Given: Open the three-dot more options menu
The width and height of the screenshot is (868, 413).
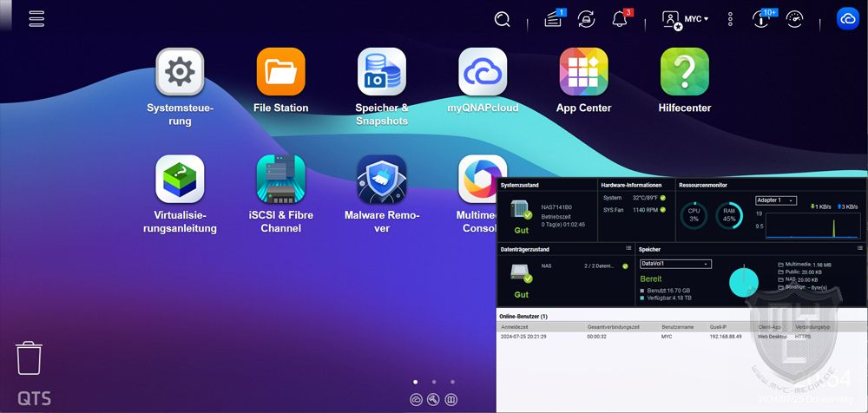Looking at the screenshot, I should 730,19.
